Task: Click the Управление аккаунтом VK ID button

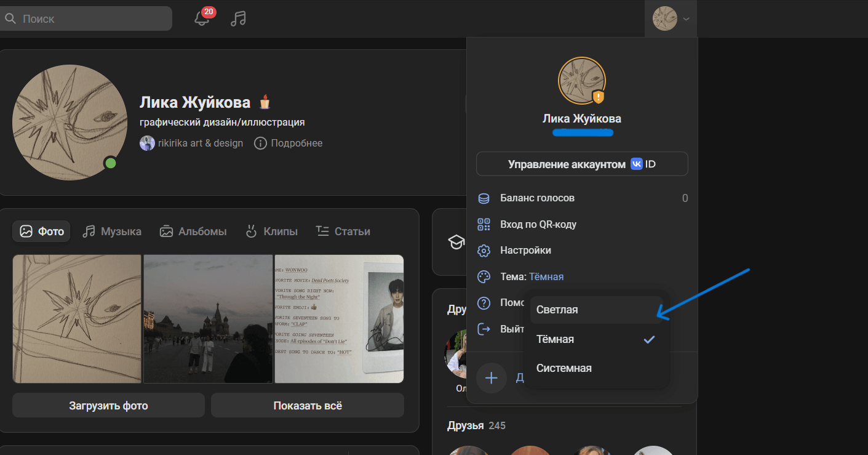Action: [582, 164]
